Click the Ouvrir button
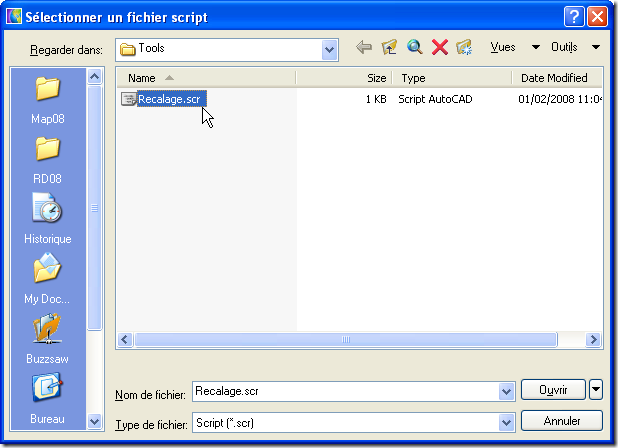618x448 pixels. pyautogui.click(x=553, y=390)
